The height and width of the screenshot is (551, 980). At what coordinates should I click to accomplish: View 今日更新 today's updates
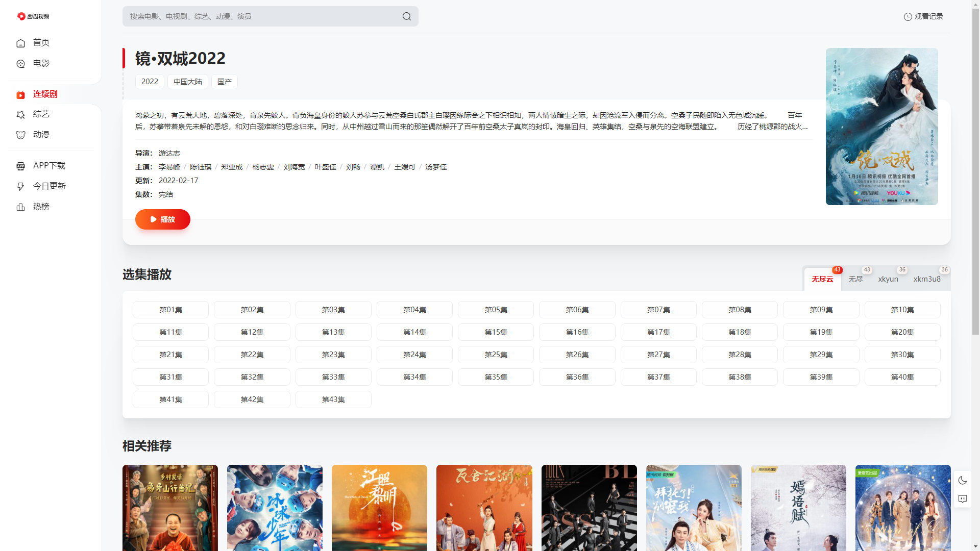[49, 186]
